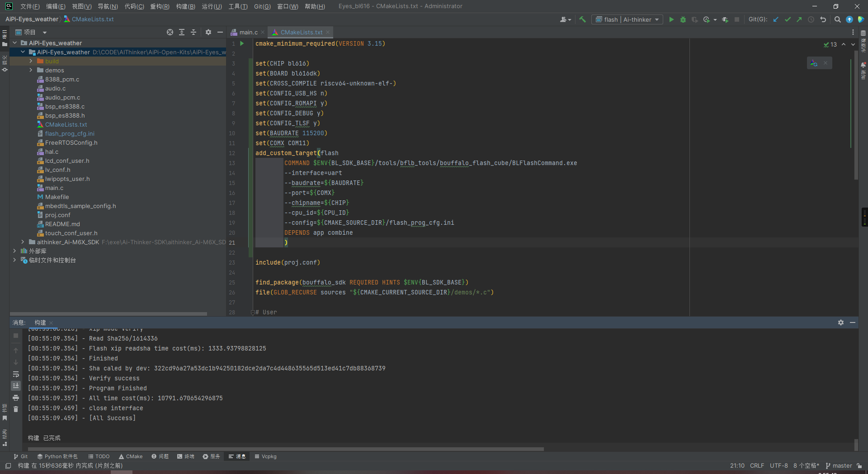The height and width of the screenshot is (474, 868).
Task: Print the build output with printer icon
Action: (16, 398)
